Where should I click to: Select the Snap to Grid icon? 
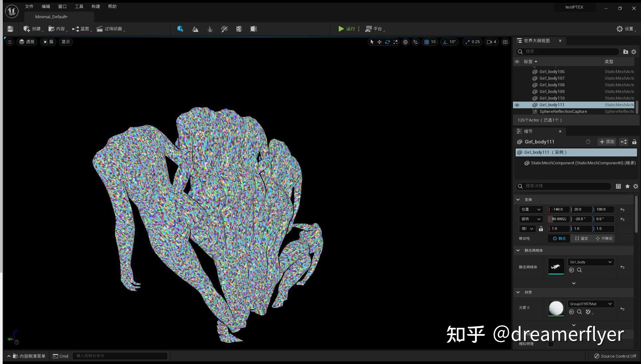(x=426, y=42)
